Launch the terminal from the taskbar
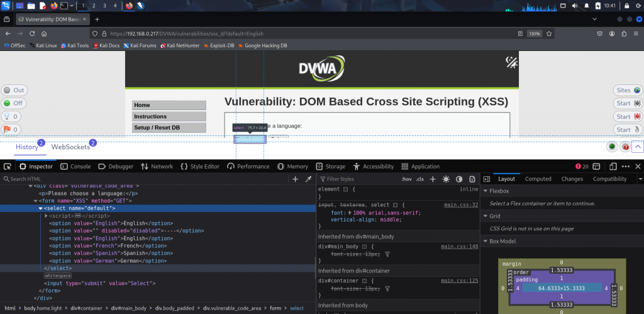 (64, 6)
